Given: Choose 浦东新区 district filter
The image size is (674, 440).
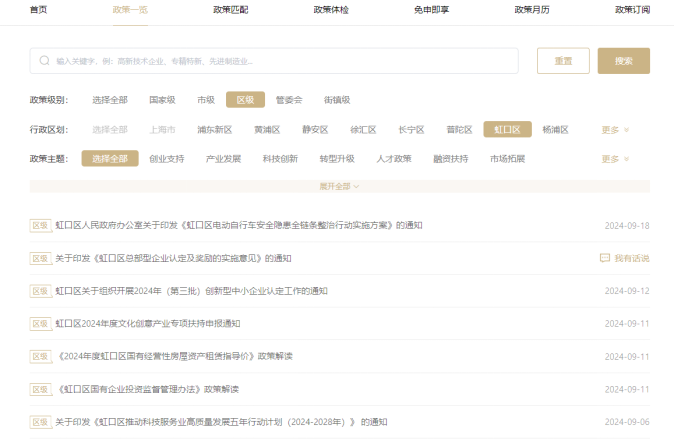Looking at the screenshot, I should pyautogui.click(x=214, y=129).
